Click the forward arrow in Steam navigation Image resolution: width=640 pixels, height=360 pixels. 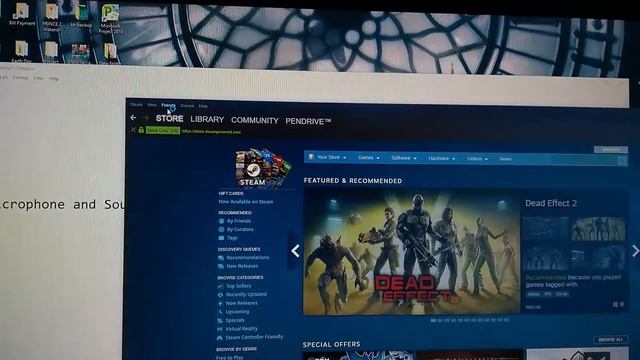[x=146, y=118]
